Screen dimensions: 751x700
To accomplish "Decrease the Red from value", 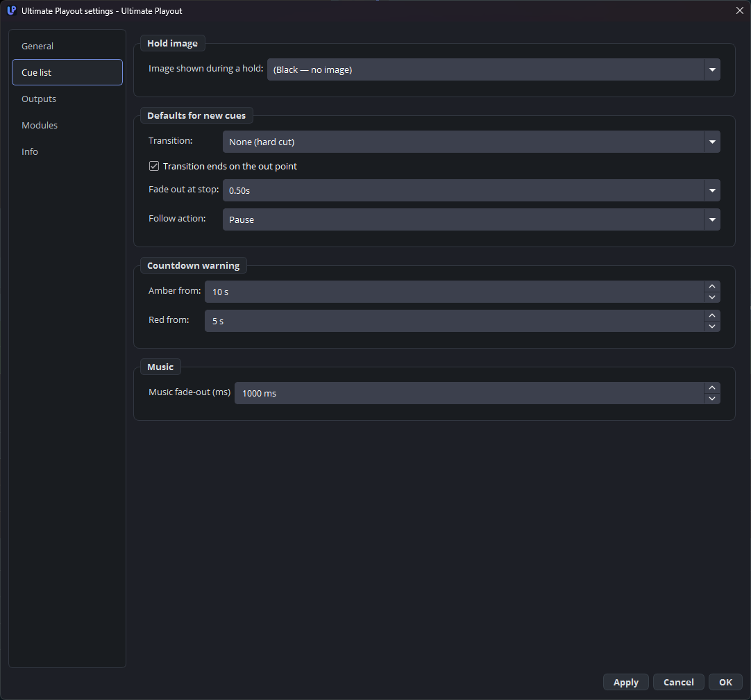I will pyautogui.click(x=712, y=326).
